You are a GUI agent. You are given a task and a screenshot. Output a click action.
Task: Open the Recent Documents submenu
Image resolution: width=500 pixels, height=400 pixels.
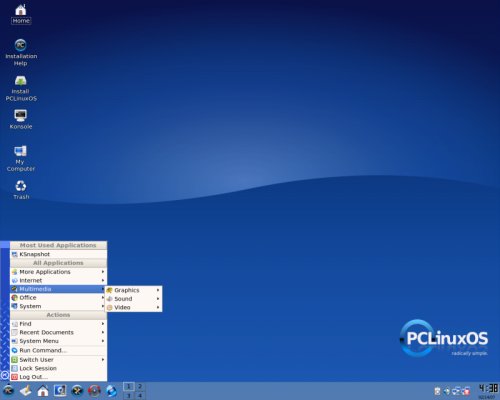click(58, 332)
